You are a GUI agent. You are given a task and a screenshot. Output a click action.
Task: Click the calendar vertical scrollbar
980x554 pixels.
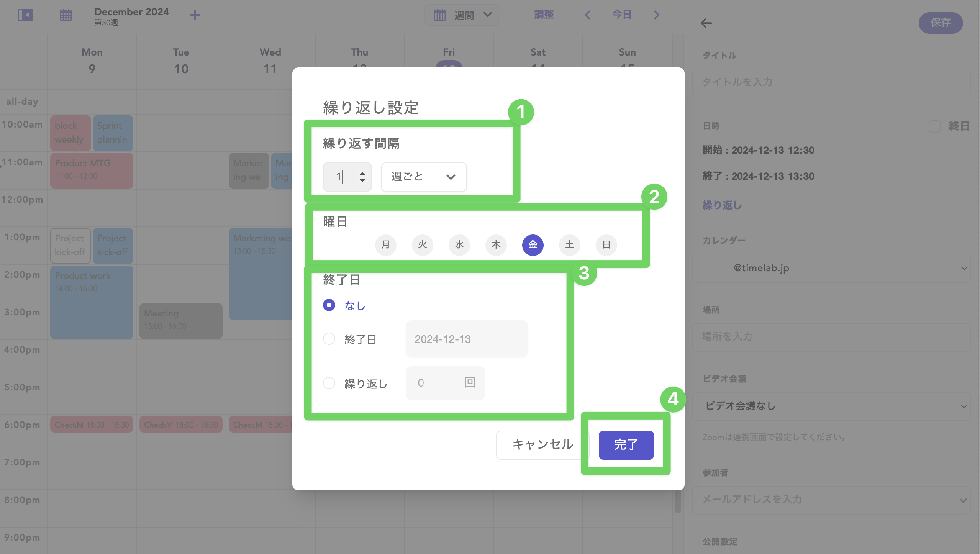[678, 502]
